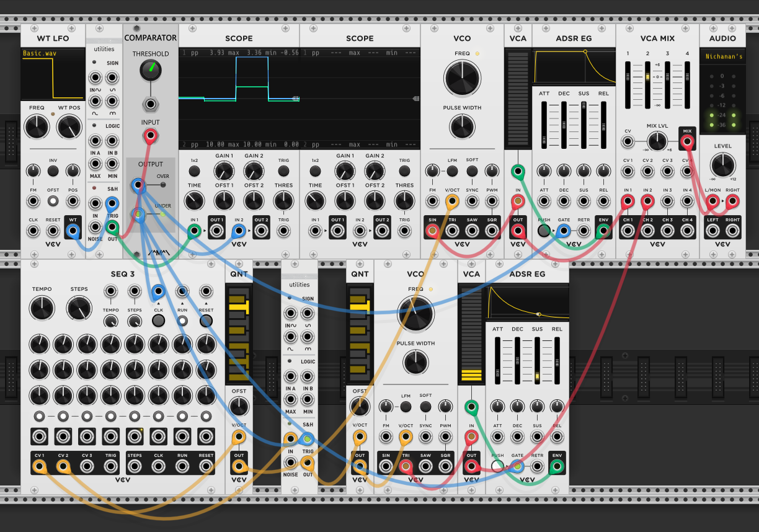Click the CV 3 output jack on SEQ 3
Viewport: 759px width, 532px height.
tap(87, 467)
